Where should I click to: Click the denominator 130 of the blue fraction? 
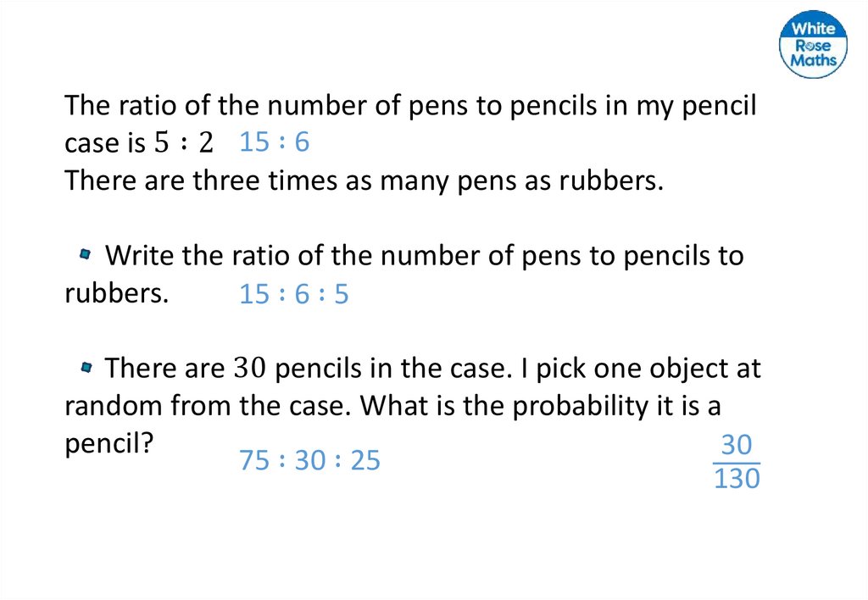(737, 480)
